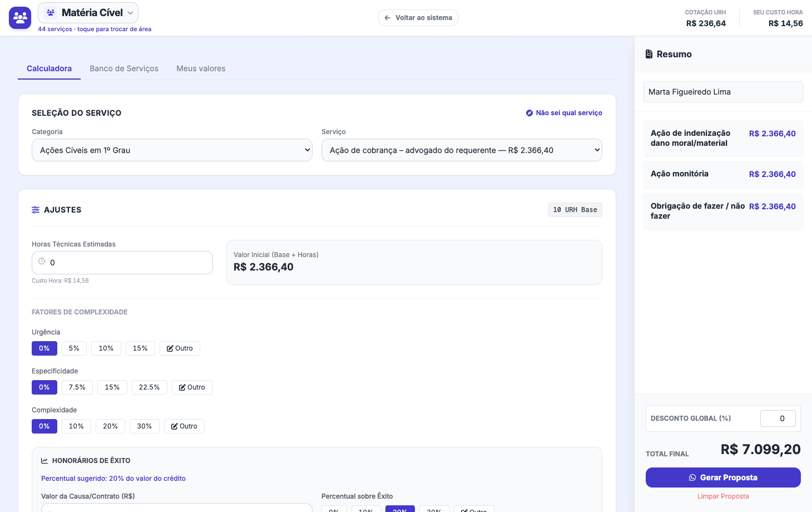Click the Horas Técnicas Estimadas input
Screen dimensions: 812x512
(x=122, y=263)
